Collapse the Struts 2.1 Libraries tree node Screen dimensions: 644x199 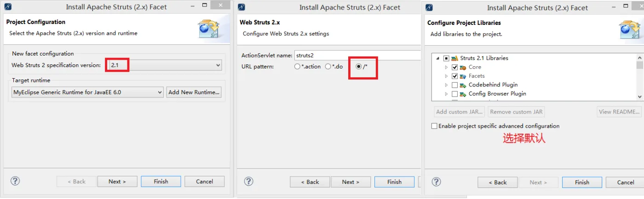[437, 58]
